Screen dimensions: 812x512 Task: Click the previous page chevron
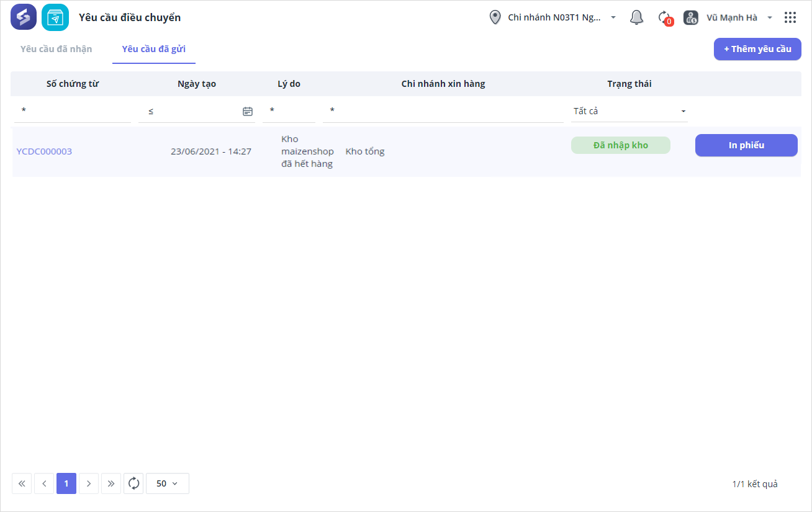click(x=44, y=483)
